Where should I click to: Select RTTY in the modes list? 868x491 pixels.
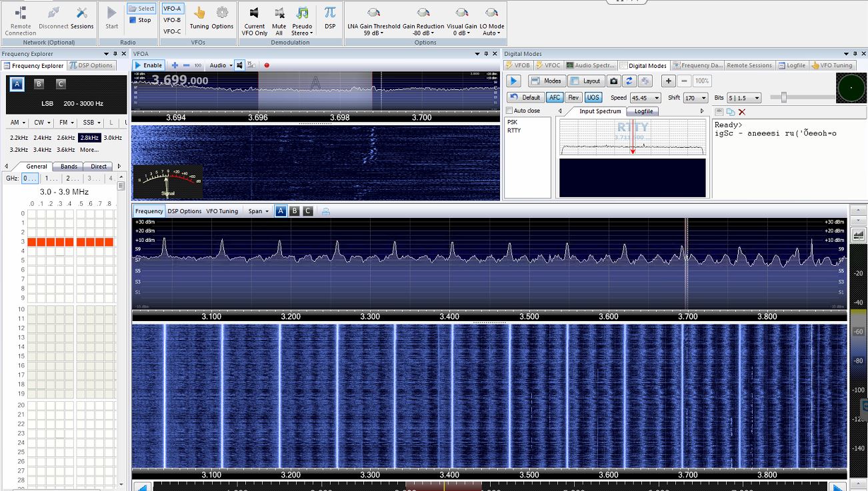click(514, 131)
